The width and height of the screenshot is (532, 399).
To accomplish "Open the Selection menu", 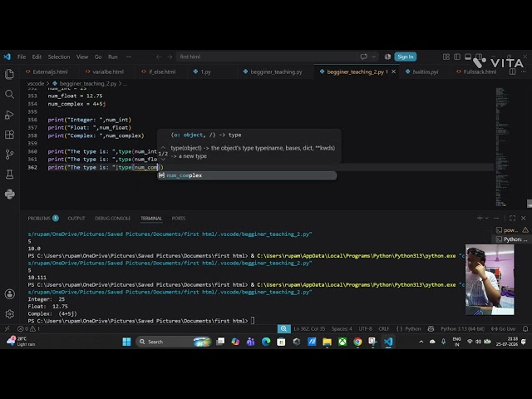I will pos(59,57).
